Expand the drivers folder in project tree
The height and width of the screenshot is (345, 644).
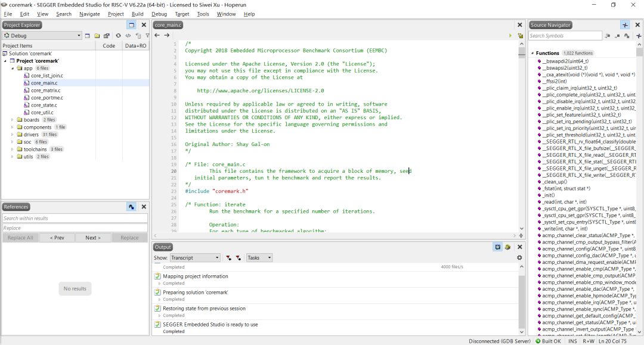[13, 135]
